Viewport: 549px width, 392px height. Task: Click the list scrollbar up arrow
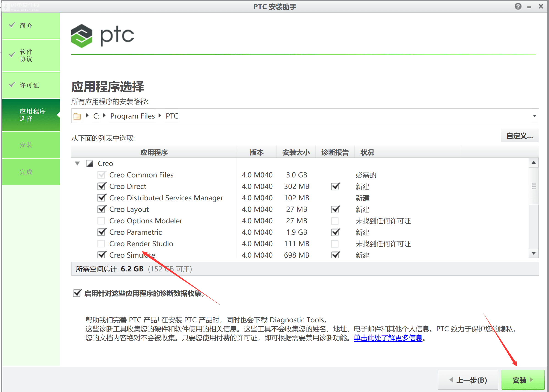534,163
